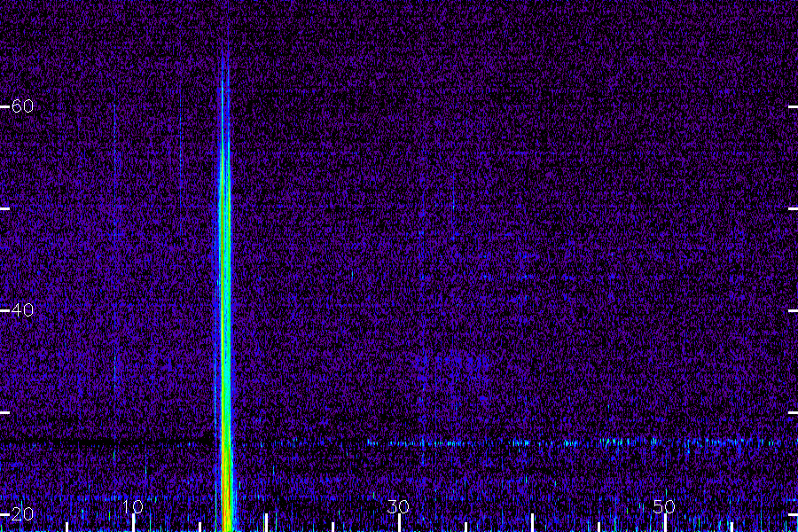Click the "50" label on horizontal axis

664,506
